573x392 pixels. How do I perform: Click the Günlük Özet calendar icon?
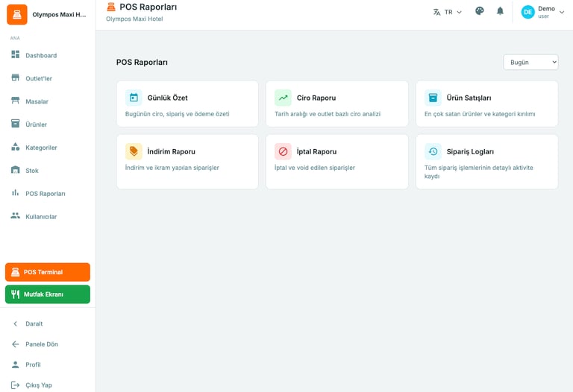(x=134, y=98)
